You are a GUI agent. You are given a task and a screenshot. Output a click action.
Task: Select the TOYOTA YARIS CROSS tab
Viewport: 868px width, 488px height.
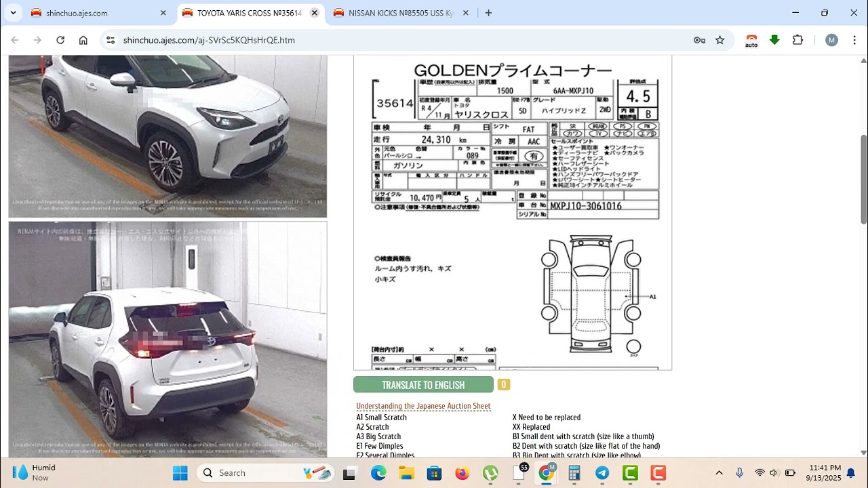(x=250, y=13)
